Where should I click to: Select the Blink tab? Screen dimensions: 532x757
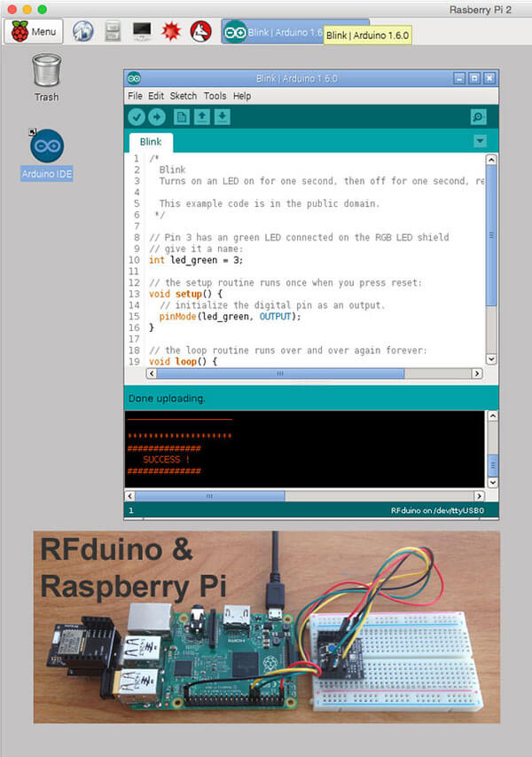coord(151,142)
